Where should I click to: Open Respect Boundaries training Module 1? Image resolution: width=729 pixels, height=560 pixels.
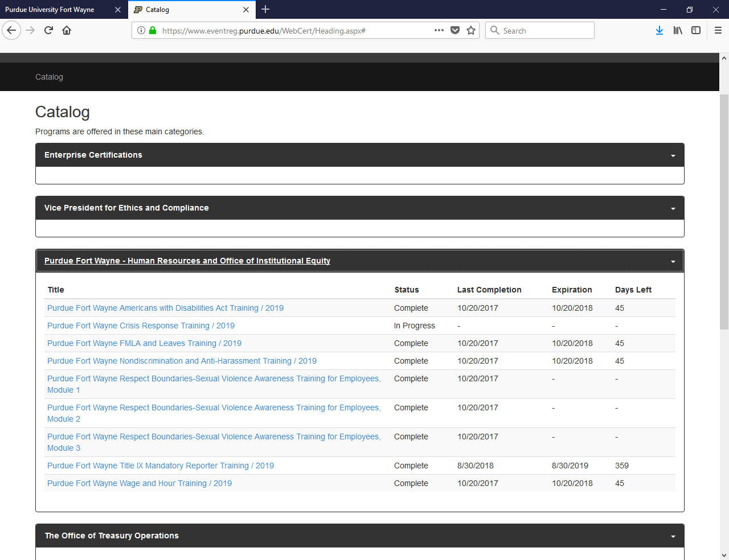click(x=214, y=384)
